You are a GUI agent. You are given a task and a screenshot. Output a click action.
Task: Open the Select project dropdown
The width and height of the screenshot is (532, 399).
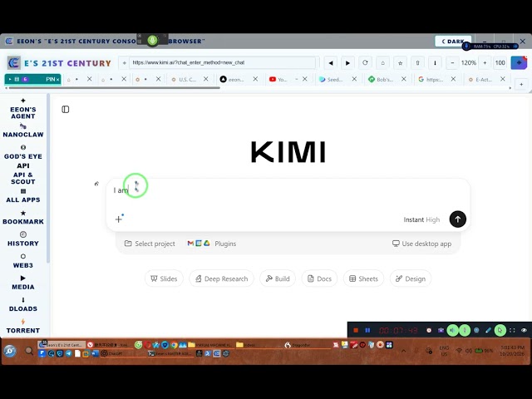pos(150,244)
